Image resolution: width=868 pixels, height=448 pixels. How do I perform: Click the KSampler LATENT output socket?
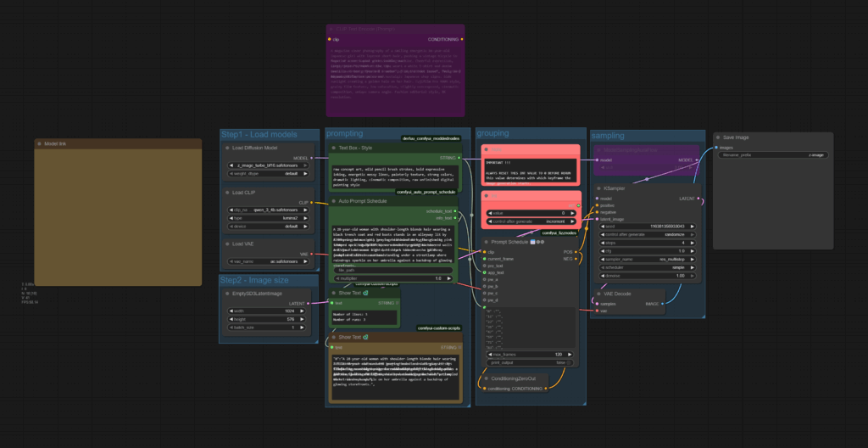click(x=698, y=199)
